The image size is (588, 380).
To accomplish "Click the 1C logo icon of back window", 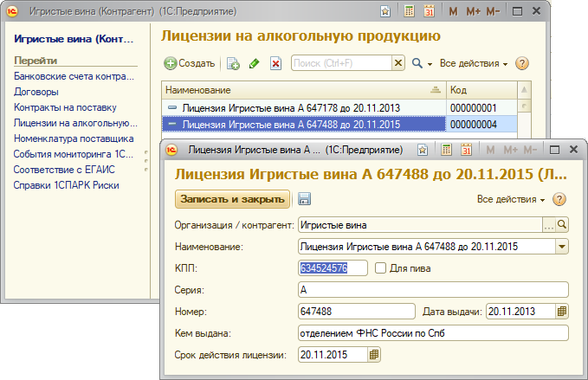I will (12, 11).
